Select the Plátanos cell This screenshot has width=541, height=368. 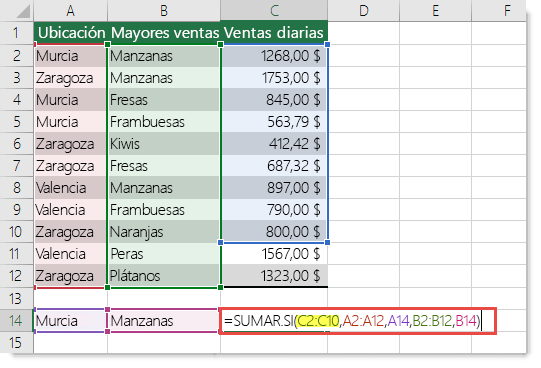164,276
